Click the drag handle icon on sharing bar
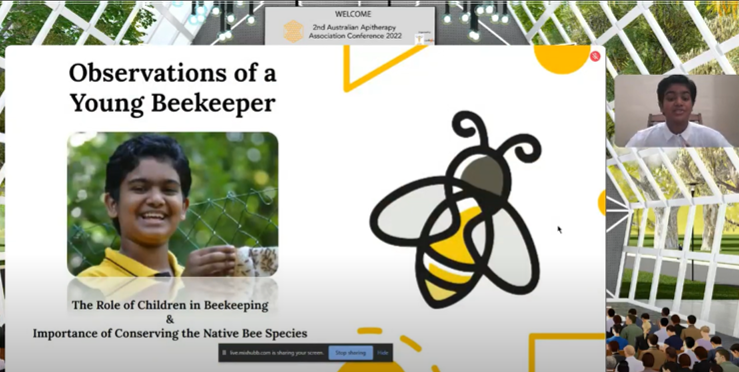 coord(224,353)
